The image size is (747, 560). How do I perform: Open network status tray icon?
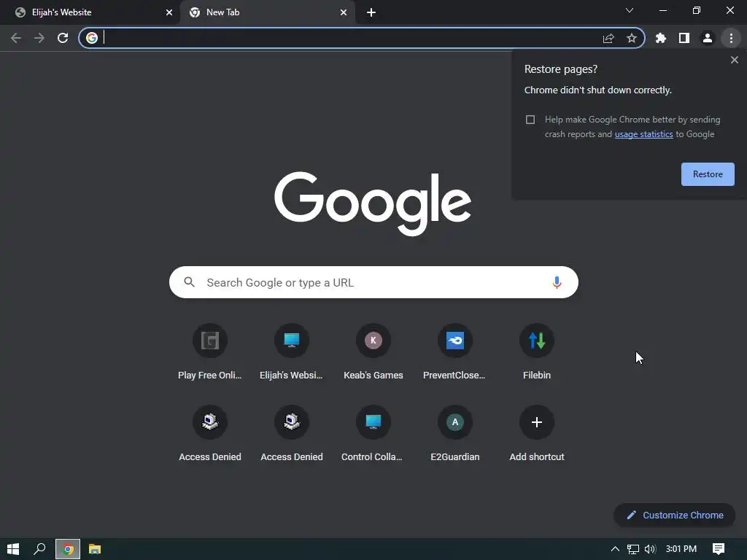[632, 549]
